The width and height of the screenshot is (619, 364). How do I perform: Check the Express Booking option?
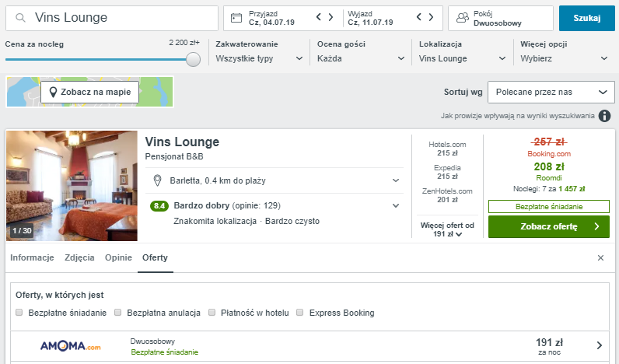[300, 313]
